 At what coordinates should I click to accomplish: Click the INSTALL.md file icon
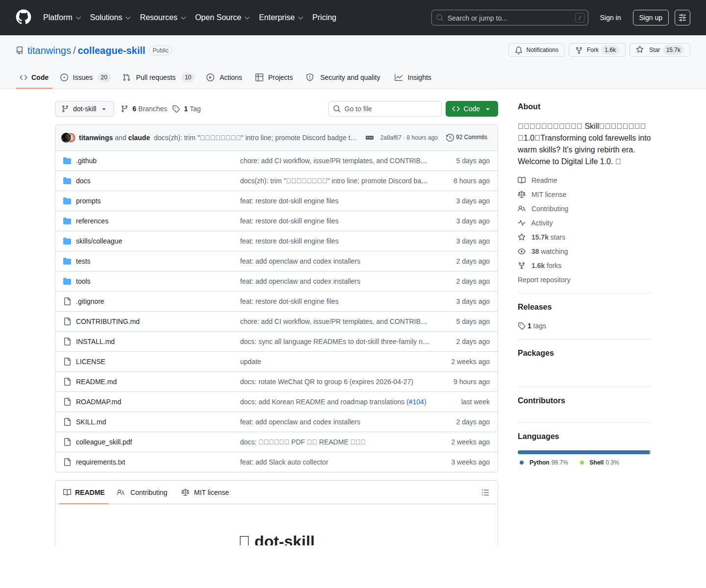pos(67,342)
